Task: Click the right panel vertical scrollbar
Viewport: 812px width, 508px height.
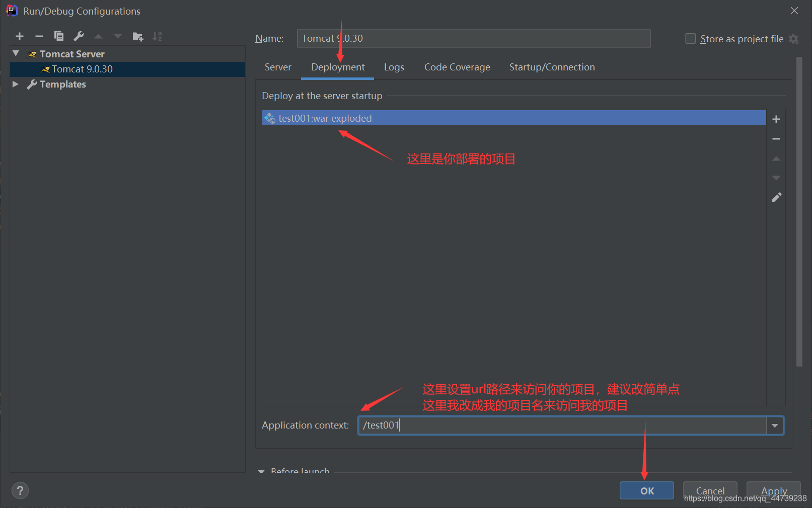Action: coord(799,211)
